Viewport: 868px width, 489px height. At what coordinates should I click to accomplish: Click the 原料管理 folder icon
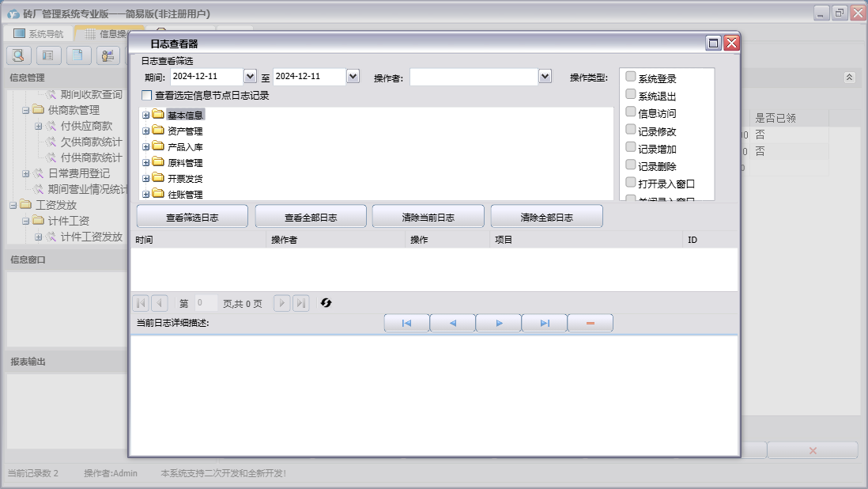pyautogui.click(x=158, y=162)
